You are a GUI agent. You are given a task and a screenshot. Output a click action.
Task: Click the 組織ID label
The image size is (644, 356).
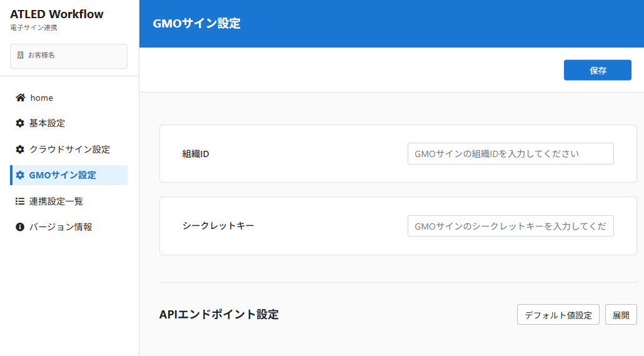pos(196,154)
